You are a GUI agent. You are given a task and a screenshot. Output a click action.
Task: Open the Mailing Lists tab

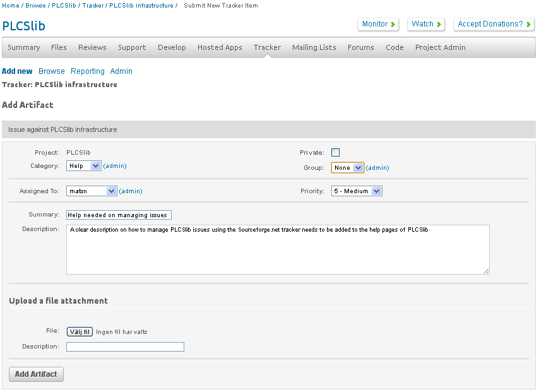314,47
